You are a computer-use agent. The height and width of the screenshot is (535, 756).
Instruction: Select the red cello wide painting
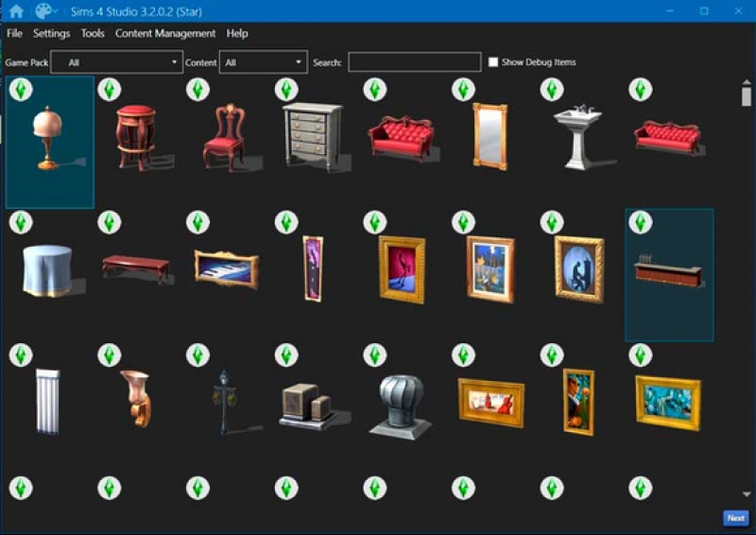tap(491, 403)
